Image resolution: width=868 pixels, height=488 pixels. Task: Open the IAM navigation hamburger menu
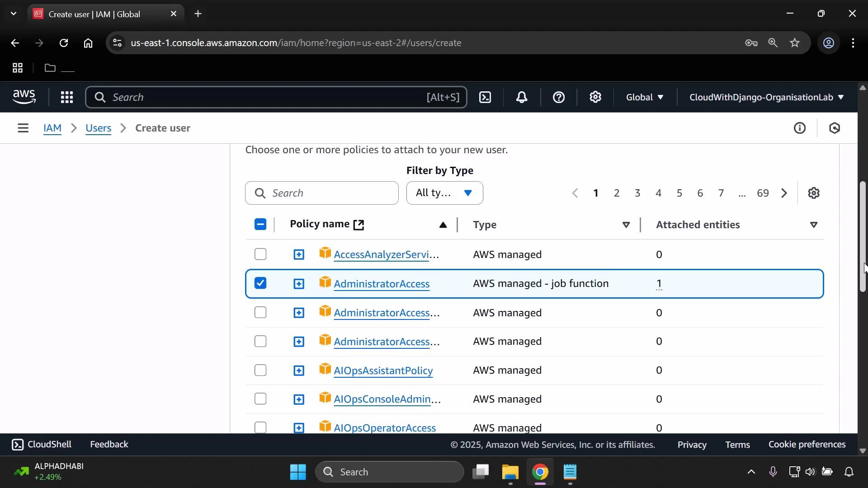pos(23,128)
